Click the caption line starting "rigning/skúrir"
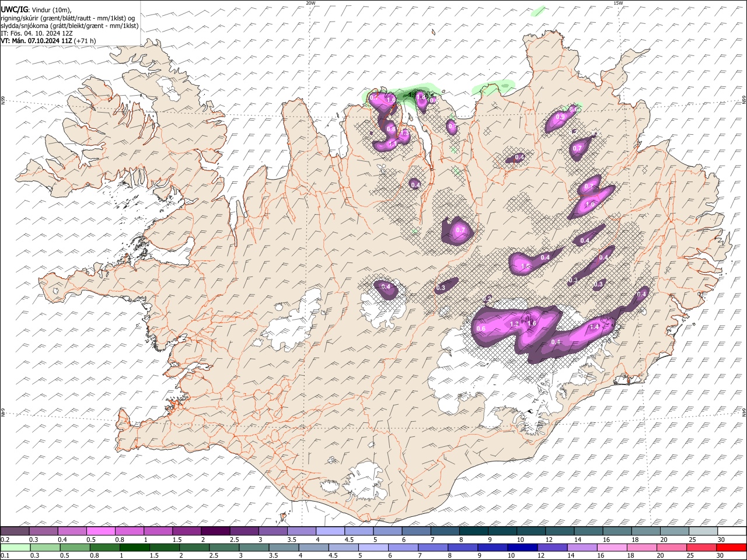Screen dimensions: 747x560 click(68, 17)
